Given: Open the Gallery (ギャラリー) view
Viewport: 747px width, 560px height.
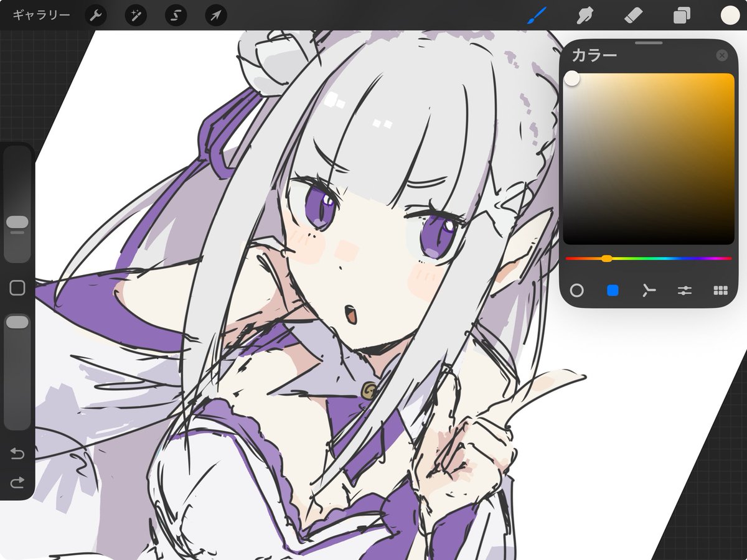Looking at the screenshot, I should tap(41, 15).
